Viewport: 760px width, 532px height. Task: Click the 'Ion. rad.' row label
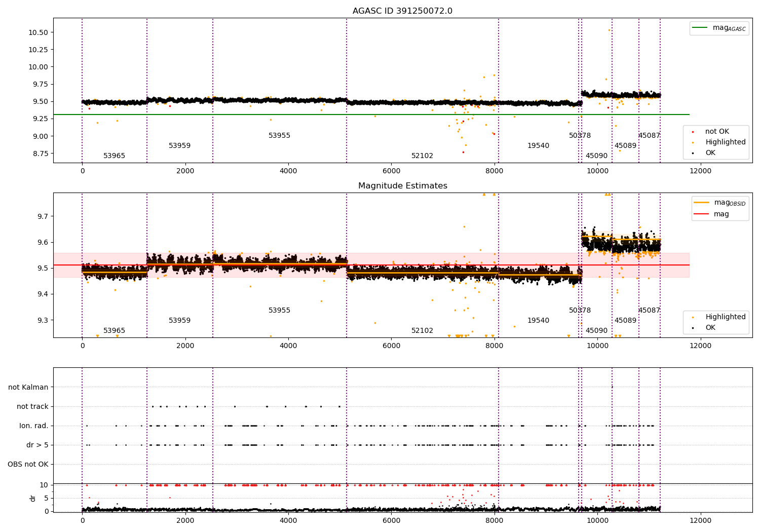click(34, 426)
